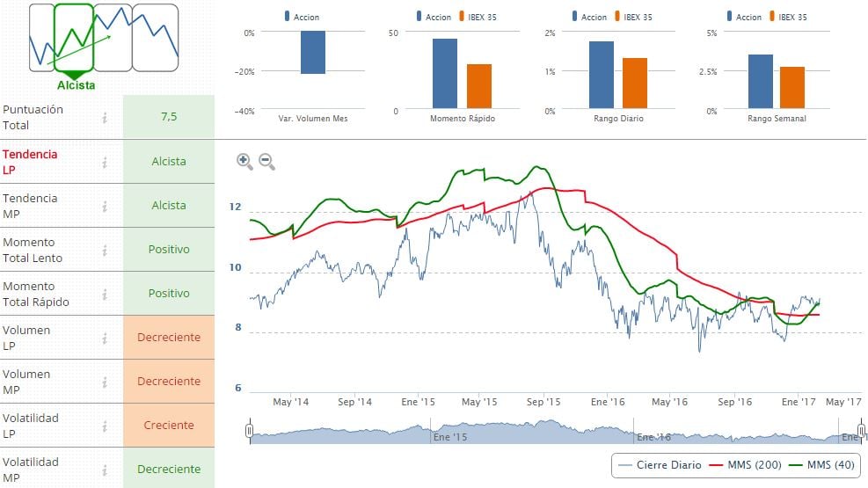Zoom in on the price chart
The width and height of the screenshot is (868, 488).
click(244, 161)
